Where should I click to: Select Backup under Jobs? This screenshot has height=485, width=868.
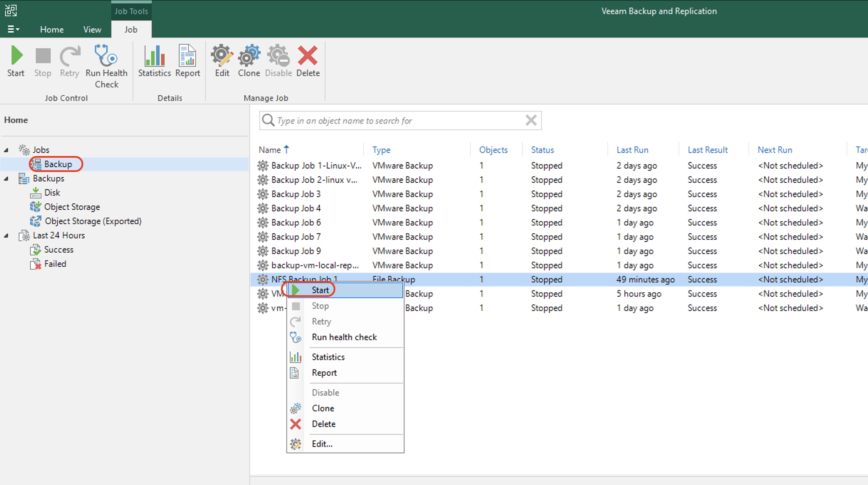tap(58, 164)
